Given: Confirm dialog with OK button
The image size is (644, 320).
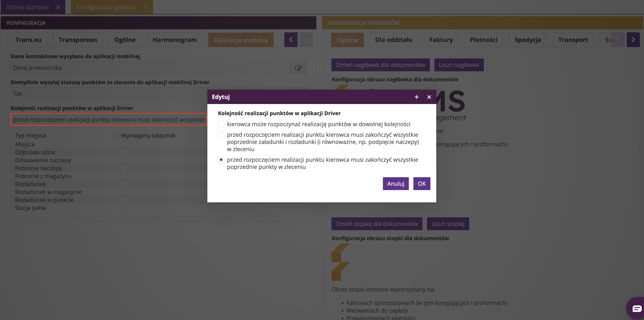Looking at the screenshot, I should [x=422, y=184].
